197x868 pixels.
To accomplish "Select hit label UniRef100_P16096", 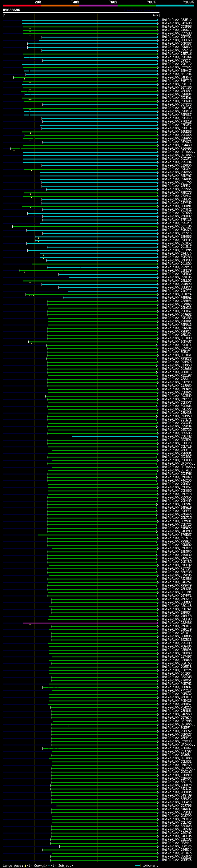I will tap(177, 149).
